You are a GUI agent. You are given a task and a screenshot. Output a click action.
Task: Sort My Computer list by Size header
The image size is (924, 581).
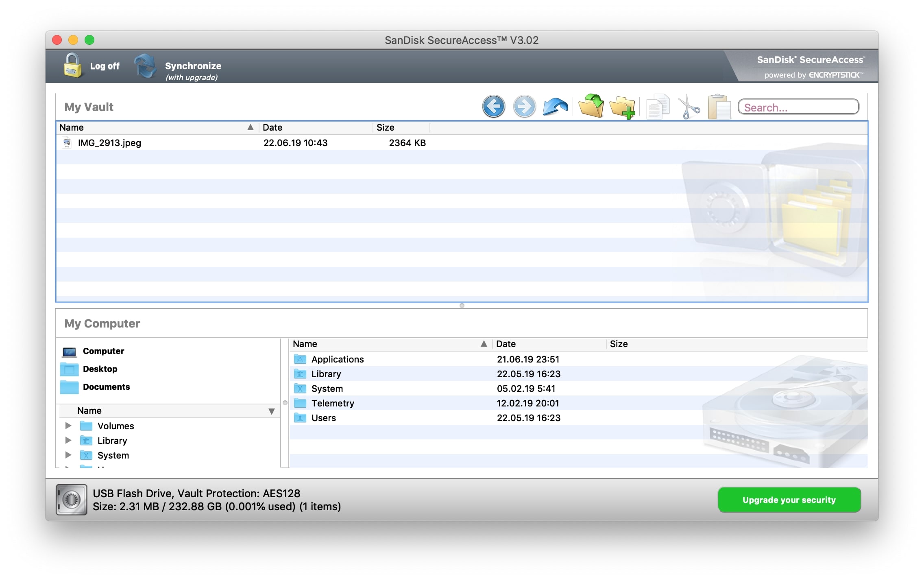(x=619, y=344)
